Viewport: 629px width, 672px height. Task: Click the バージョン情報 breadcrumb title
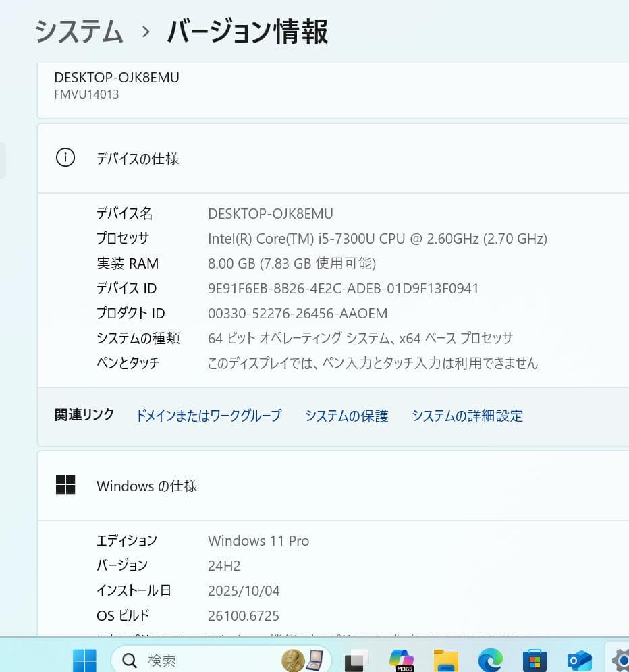(246, 31)
